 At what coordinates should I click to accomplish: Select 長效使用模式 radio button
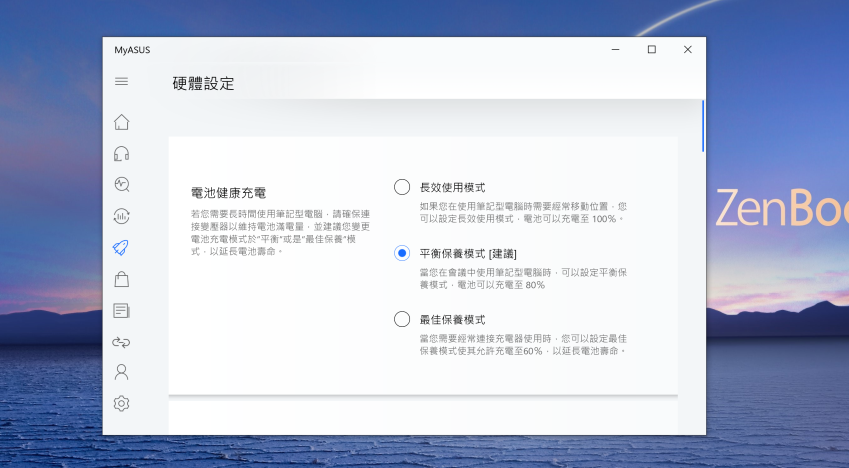[x=402, y=187]
